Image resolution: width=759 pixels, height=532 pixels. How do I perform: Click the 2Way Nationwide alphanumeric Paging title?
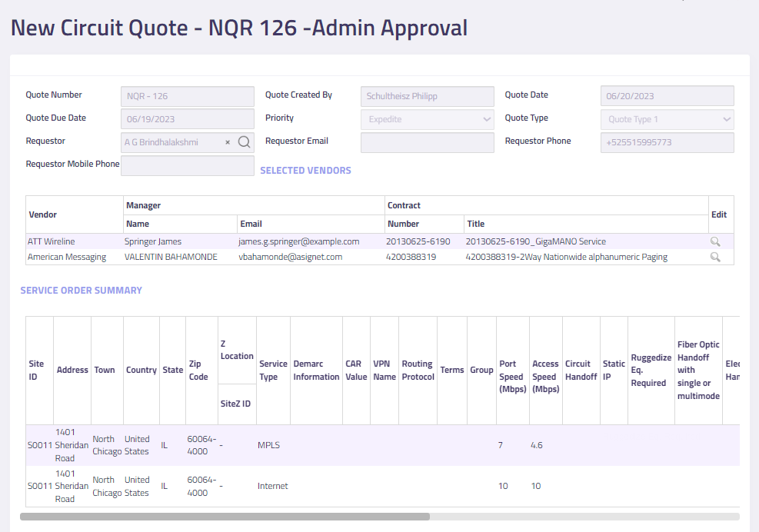click(x=566, y=257)
